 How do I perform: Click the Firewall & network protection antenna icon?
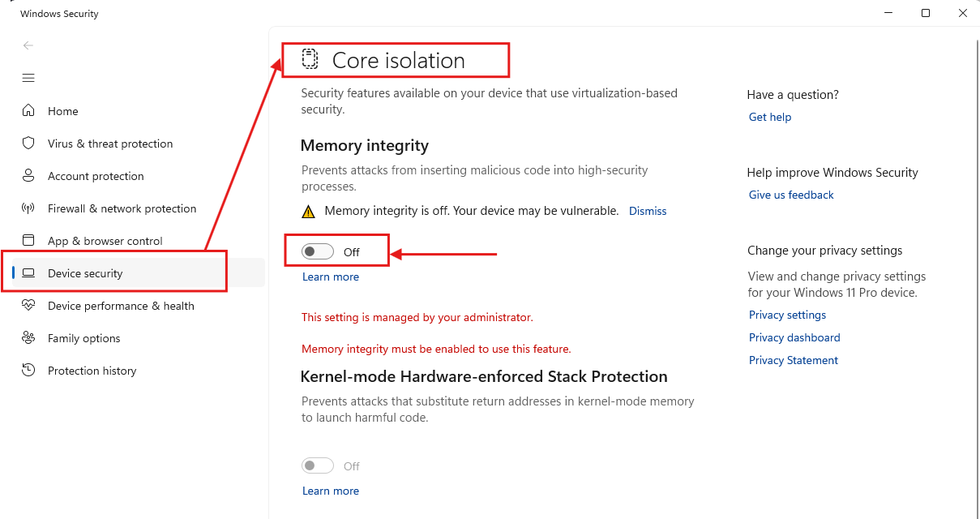coord(28,208)
